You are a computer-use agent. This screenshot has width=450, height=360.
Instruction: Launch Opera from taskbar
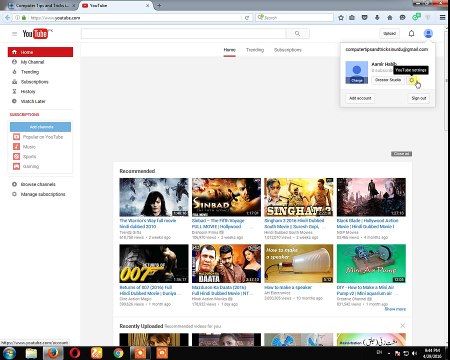point(75,353)
